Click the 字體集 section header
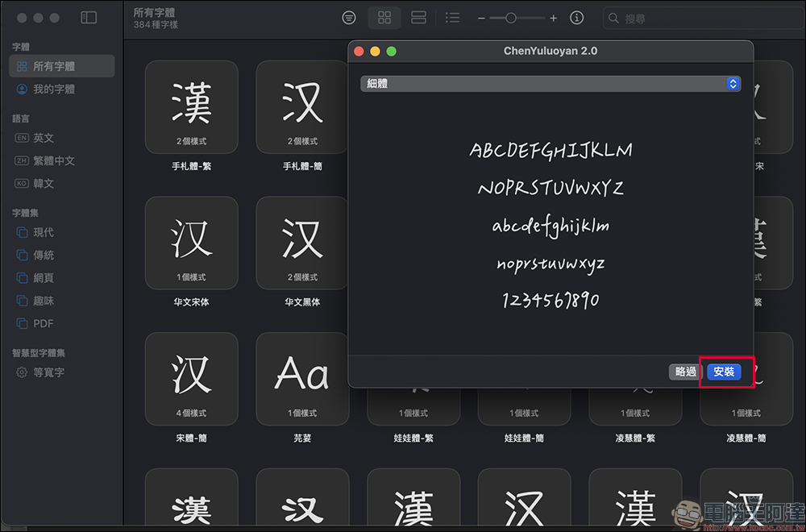This screenshot has width=806, height=532. pyautogui.click(x=25, y=213)
